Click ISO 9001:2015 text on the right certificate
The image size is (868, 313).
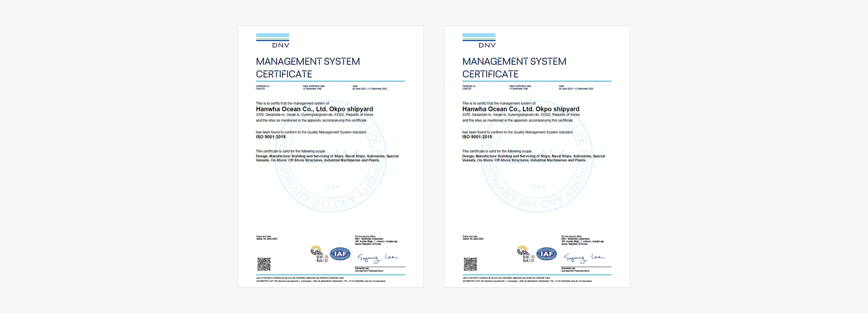pyautogui.click(x=477, y=137)
